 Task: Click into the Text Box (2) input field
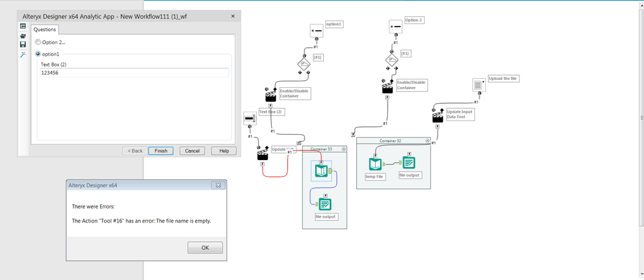pos(134,73)
